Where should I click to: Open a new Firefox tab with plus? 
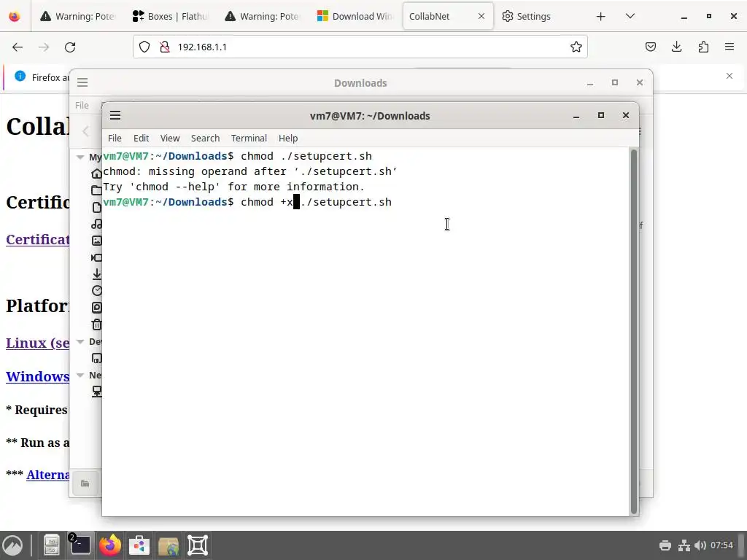[601, 17]
